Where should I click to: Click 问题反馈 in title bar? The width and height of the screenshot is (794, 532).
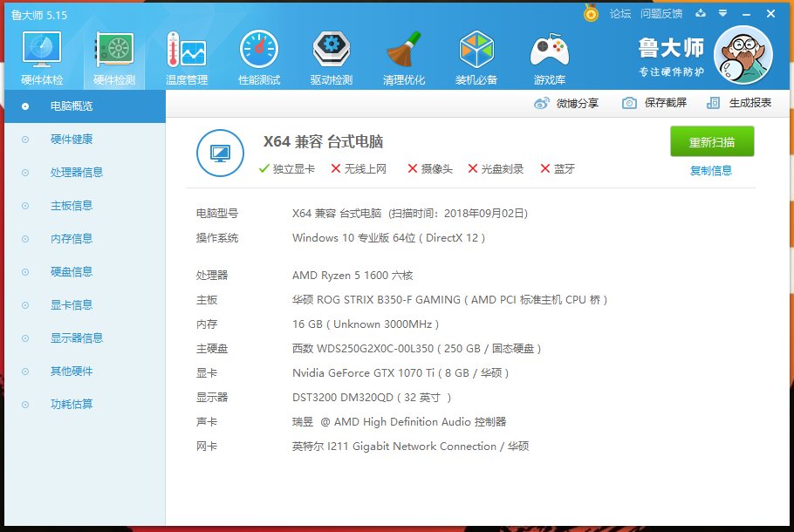click(661, 14)
